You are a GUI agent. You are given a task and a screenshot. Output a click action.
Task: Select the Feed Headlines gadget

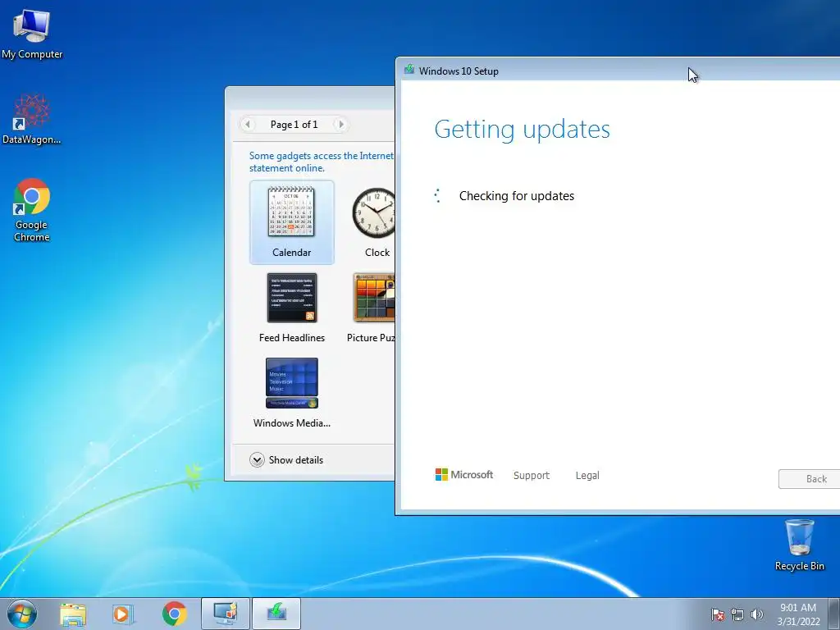[291, 308]
